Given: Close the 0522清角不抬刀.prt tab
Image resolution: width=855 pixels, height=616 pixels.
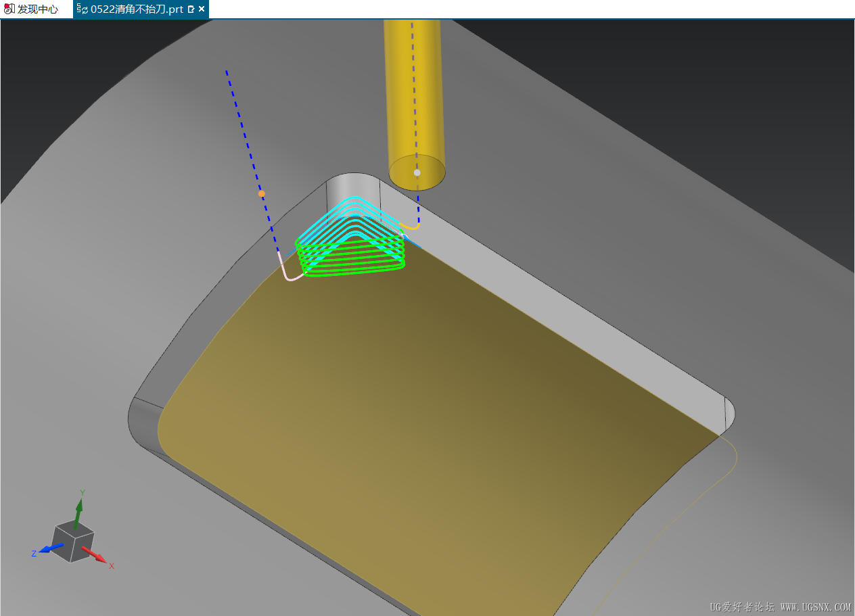Looking at the screenshot, I should click(202, 9).
